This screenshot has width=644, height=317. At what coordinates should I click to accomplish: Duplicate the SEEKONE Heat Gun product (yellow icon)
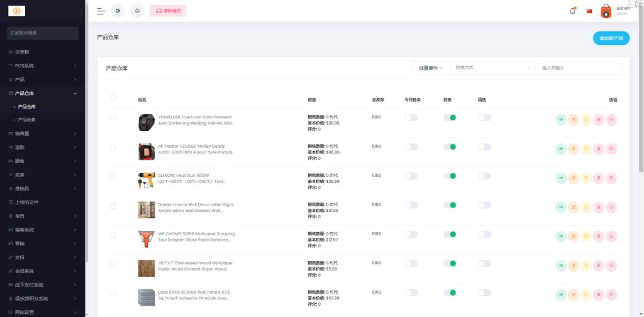586,178
